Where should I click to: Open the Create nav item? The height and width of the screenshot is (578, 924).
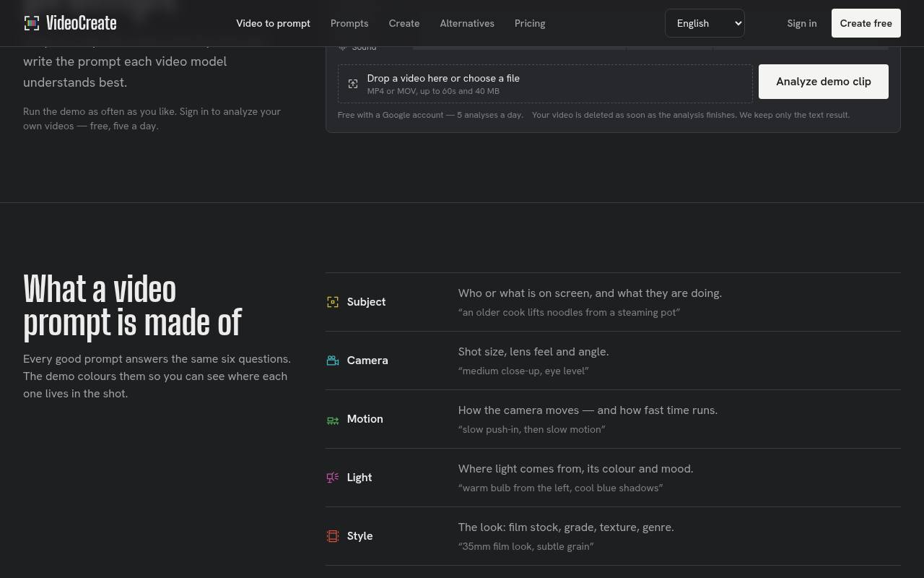point(404,23)
